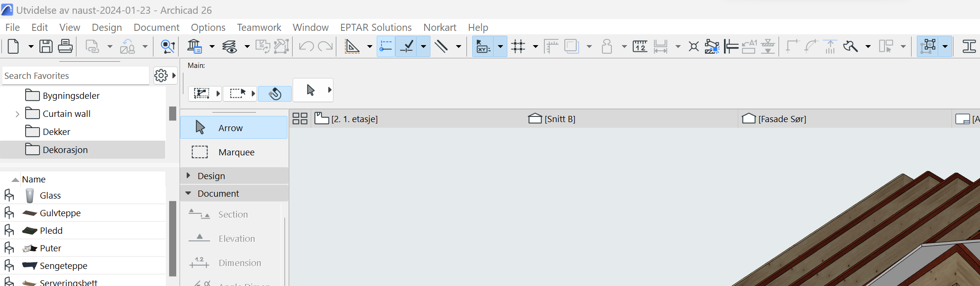Click the Undo arrow icon
Screen dimensions: 980x286
[306, 47]
